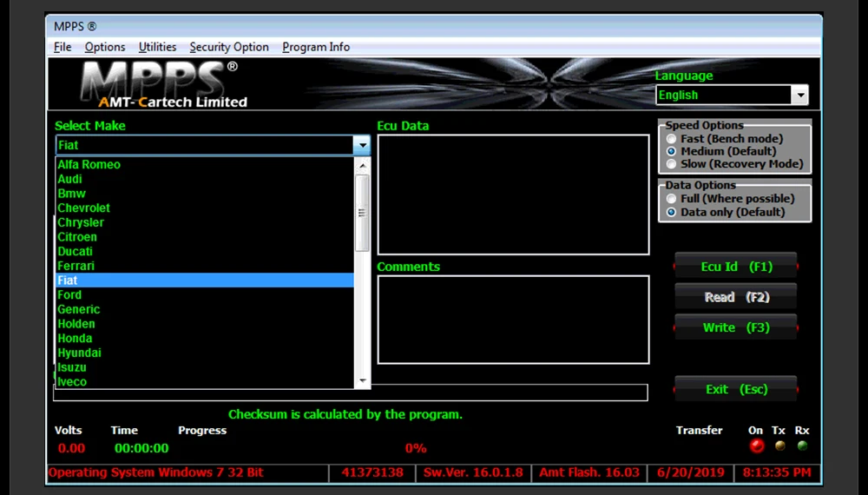Viewport: 868px width, 495px height.
Task: Choose Isuzu from make list
Action: tap(205, 367)
